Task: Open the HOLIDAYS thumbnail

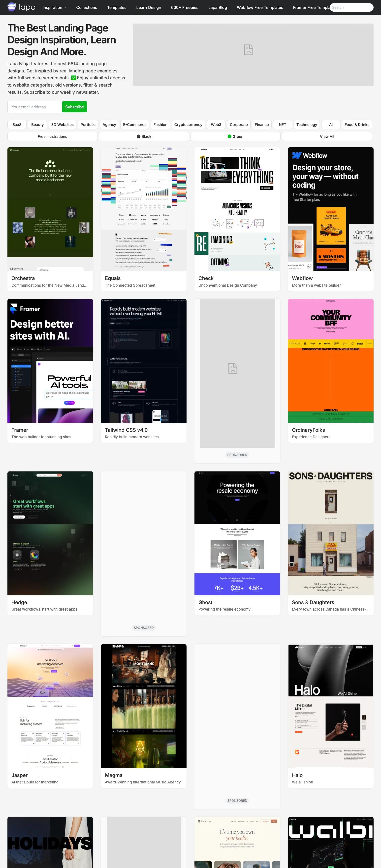Action: [x=50, y=842]
